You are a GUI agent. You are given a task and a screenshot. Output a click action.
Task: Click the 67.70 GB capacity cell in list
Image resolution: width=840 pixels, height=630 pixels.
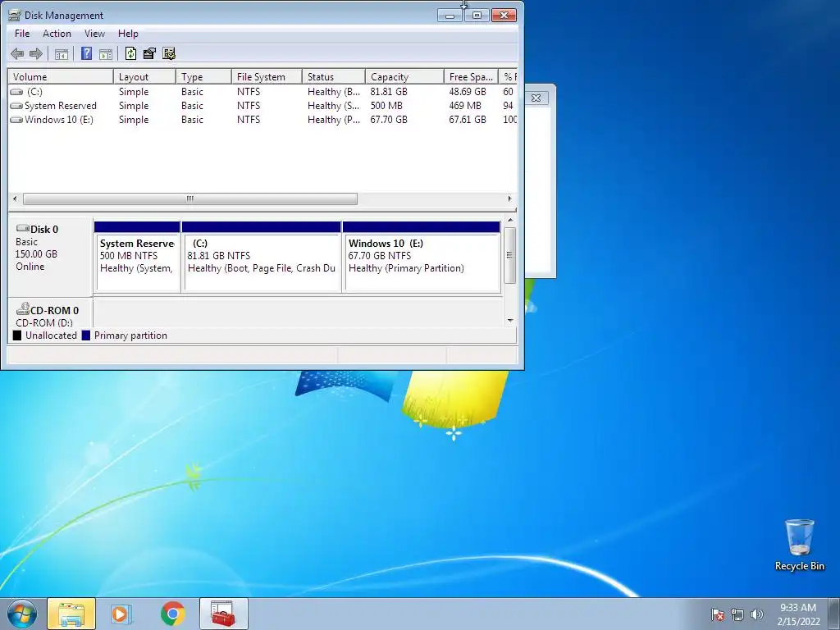click(x=388, y=120)
